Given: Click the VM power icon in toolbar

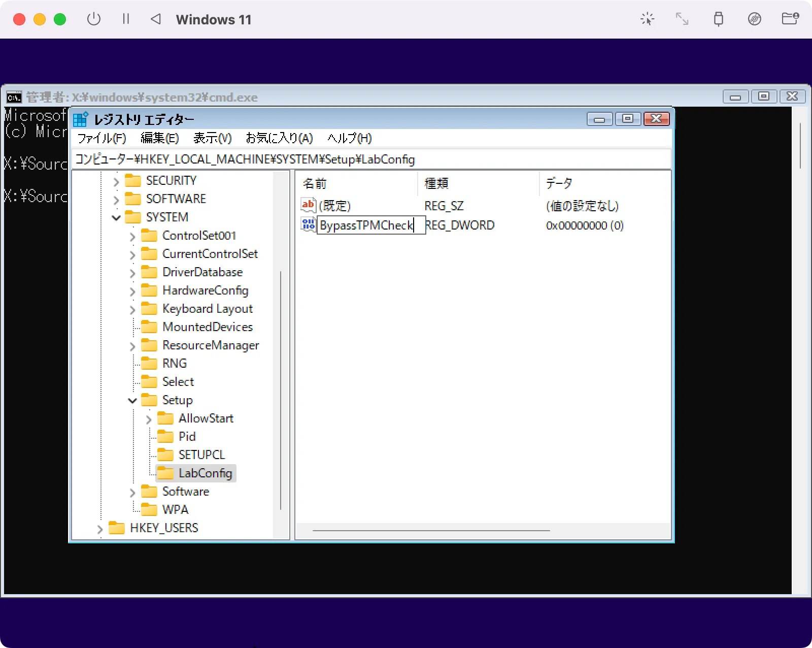Looking at the screenshot, I should pos(94,19).
